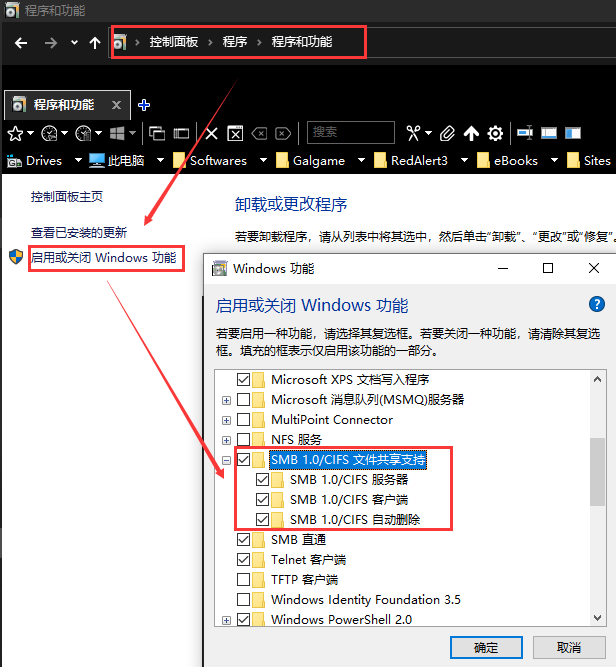Check TFTP 客户端 checkbox
616x667 pixels.
click(x=243, y=579)
